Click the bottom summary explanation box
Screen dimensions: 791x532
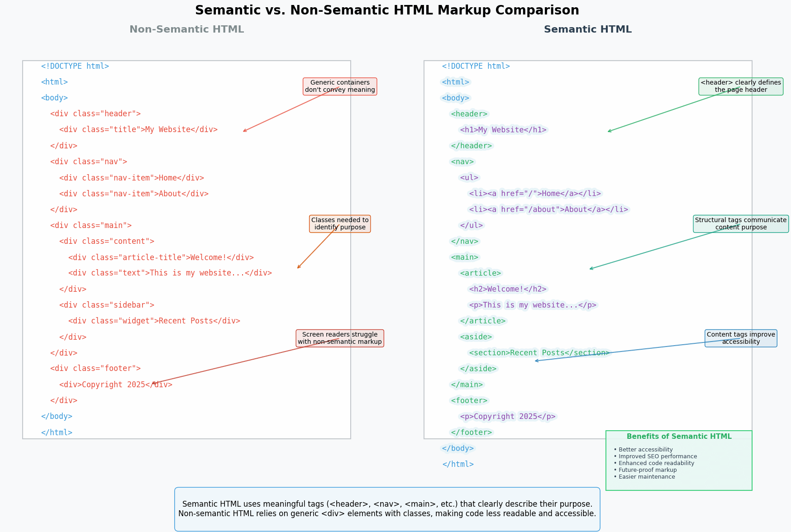(387, 508)
